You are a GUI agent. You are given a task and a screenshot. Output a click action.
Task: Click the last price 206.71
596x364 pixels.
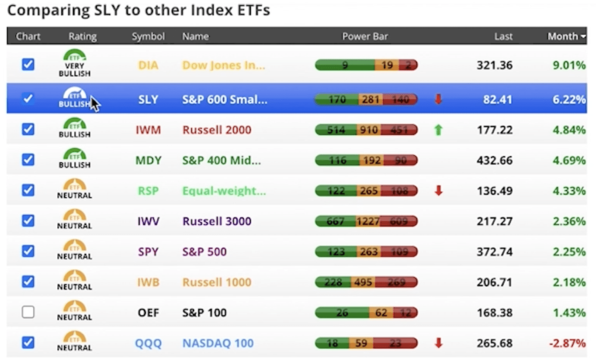coord(495,282)
